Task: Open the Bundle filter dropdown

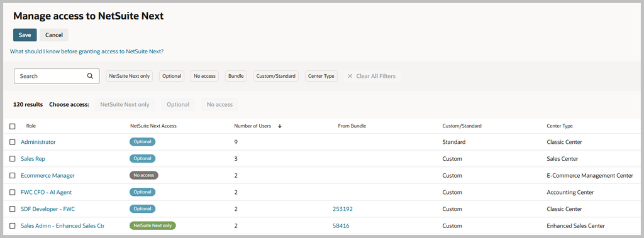Action: [236, 76]
